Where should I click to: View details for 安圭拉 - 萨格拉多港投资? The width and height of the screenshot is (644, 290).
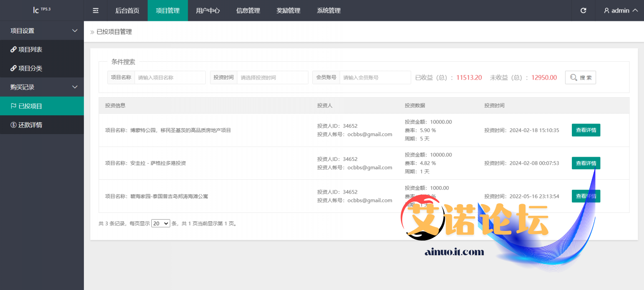tap(586, 163)
